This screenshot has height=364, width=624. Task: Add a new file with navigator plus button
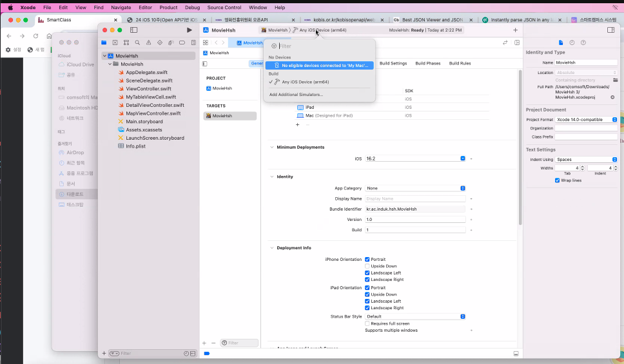[x=104, y=353]
